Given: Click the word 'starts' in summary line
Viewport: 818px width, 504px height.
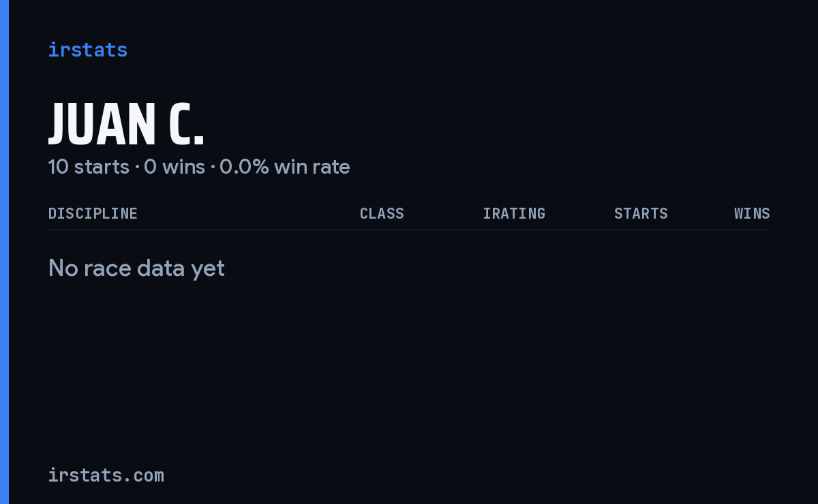Looking at the screenshot, I should tap(102, 167).
